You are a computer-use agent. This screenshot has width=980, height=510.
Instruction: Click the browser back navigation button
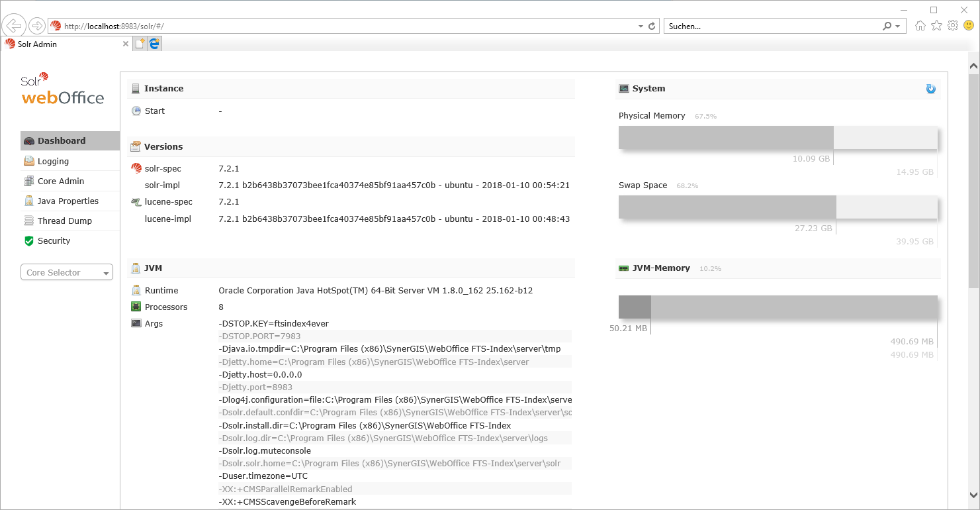coord(13,25)
